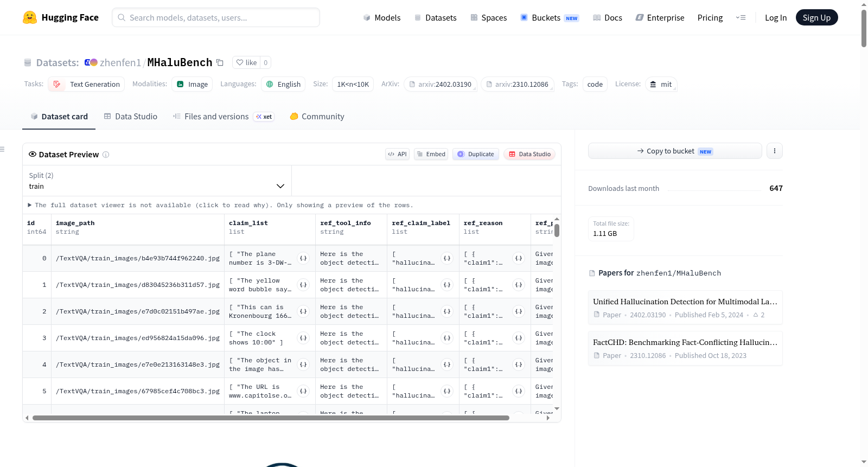The image size is (868, 467).
Task: Expand JSON of ref_reason in row 2
Action: (x=519, y=311)
